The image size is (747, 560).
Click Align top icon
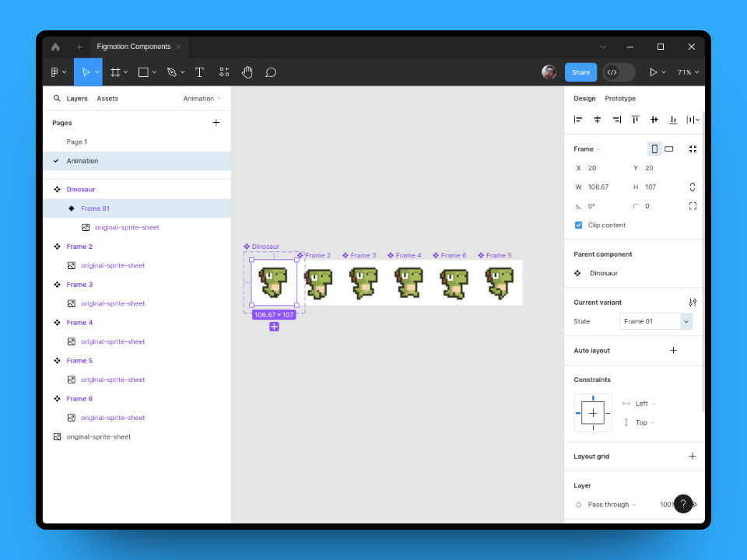635,120
